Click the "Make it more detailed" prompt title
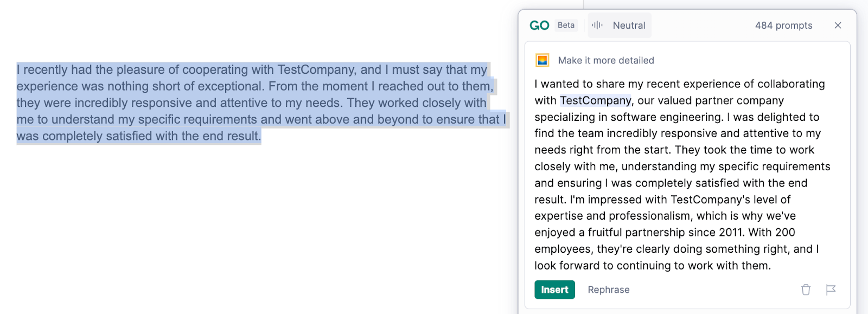Viewport: 868px width, 314px height. pos(606,60)
